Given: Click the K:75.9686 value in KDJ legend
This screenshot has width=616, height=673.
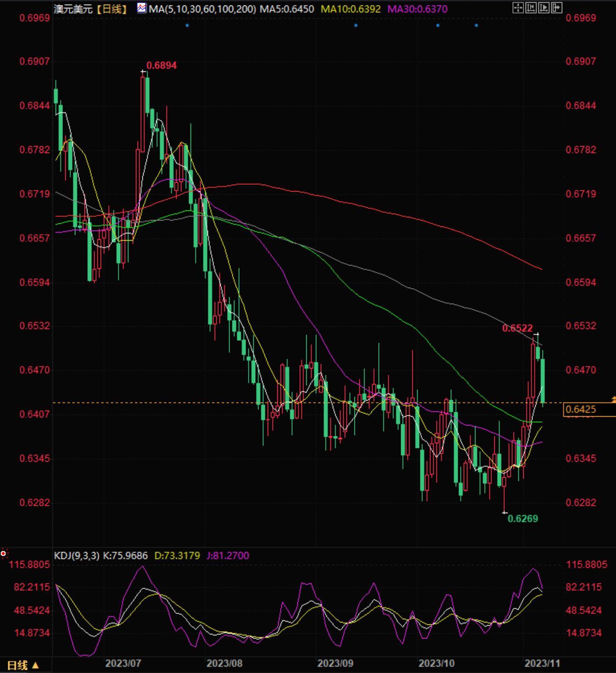Looking at the screenshot, I should [125, 555].
